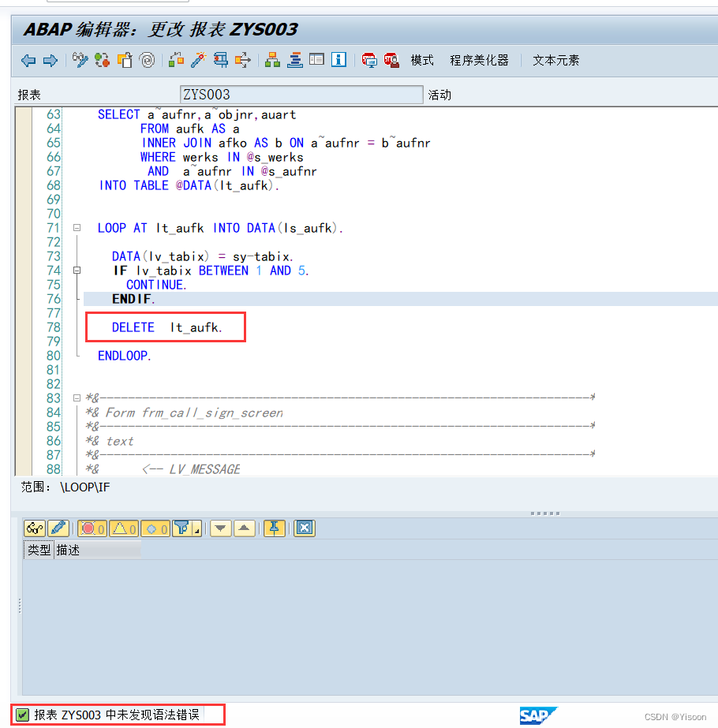Set an external breakpoint stop icon
This screenshot has height=728, width=718.
391,61
